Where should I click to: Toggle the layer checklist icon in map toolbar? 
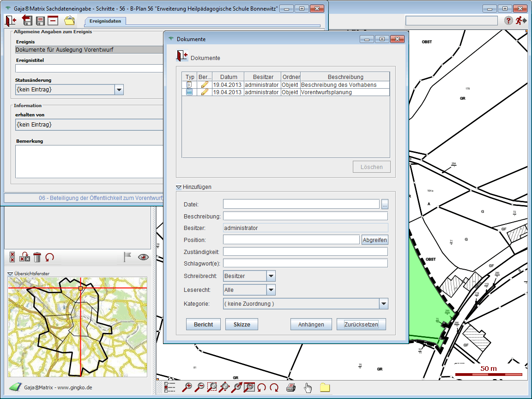pos(169,387)
